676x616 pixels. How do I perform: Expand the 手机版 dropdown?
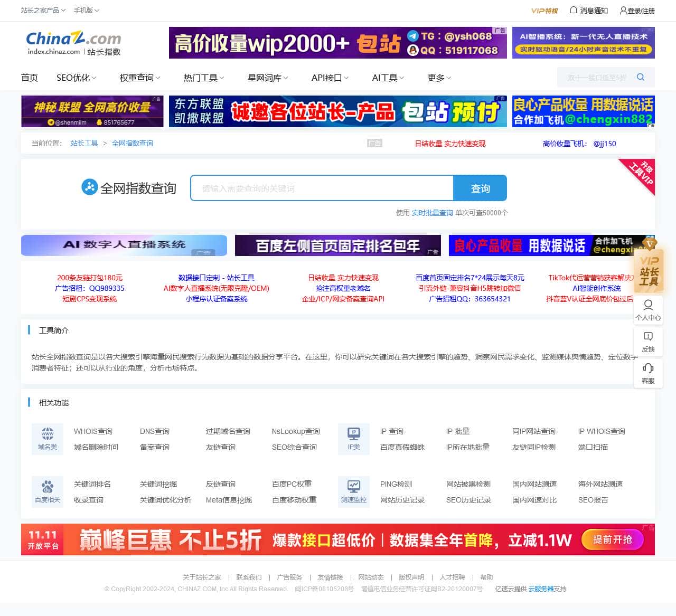87,10
